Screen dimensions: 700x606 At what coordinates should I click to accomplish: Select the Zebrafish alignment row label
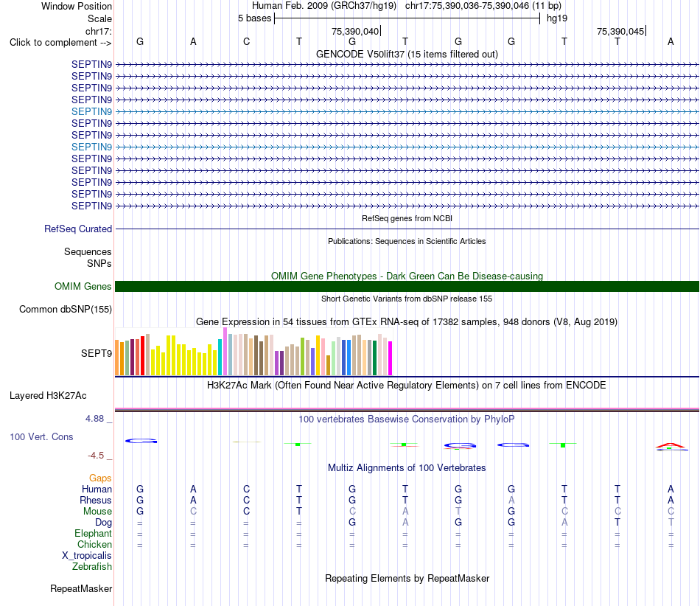click(x=92, y=566)
